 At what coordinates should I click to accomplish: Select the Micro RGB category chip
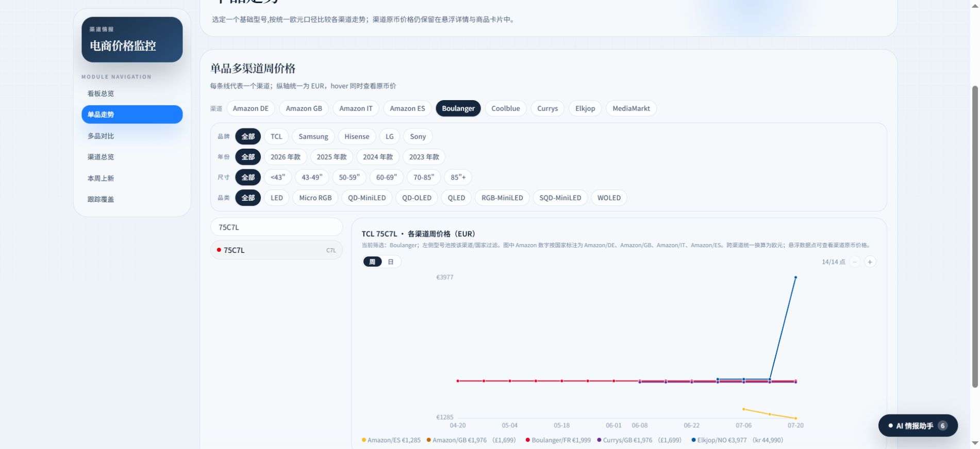point(315,198)
